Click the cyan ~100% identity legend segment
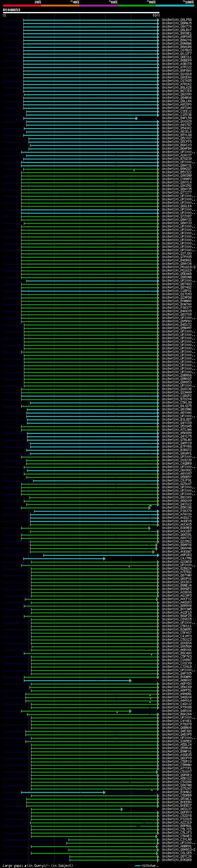Screen dimensions: 197x868 [175, 6]
